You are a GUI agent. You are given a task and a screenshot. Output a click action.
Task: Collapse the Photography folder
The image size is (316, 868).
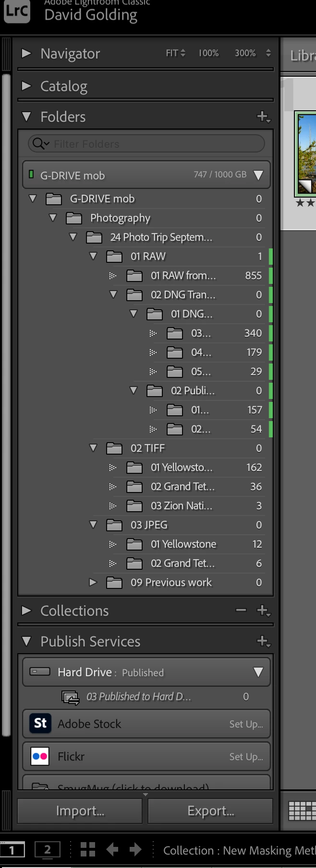click(53, 218)
